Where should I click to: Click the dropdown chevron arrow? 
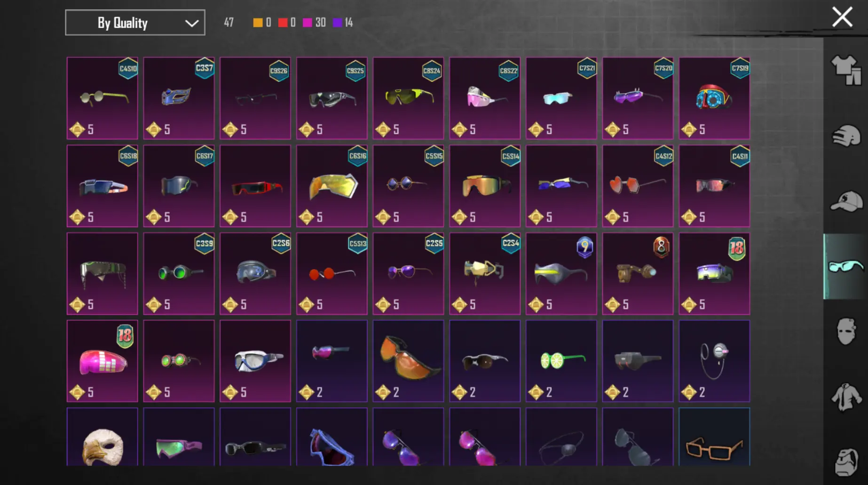pyautogui.click(x=191, y=23)
